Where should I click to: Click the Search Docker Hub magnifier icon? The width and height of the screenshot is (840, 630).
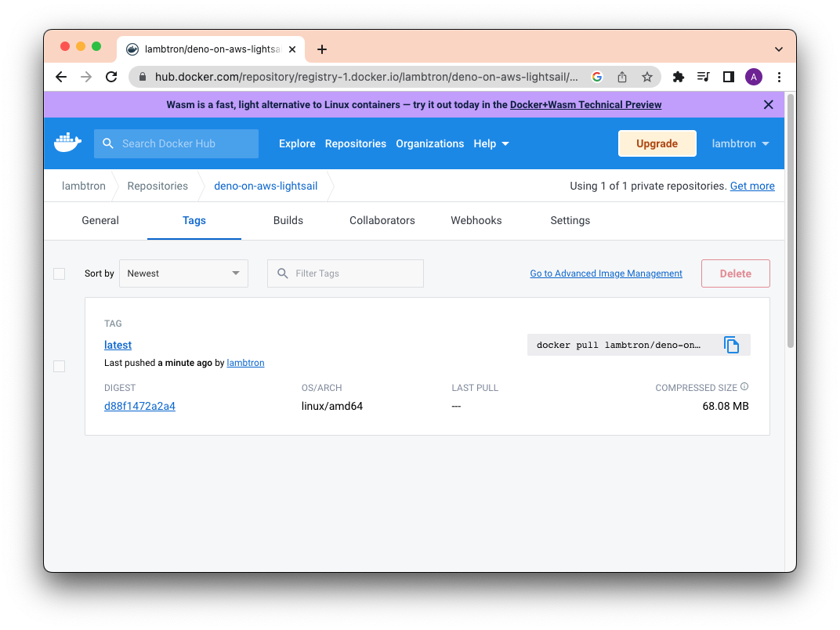click(108, 143)
